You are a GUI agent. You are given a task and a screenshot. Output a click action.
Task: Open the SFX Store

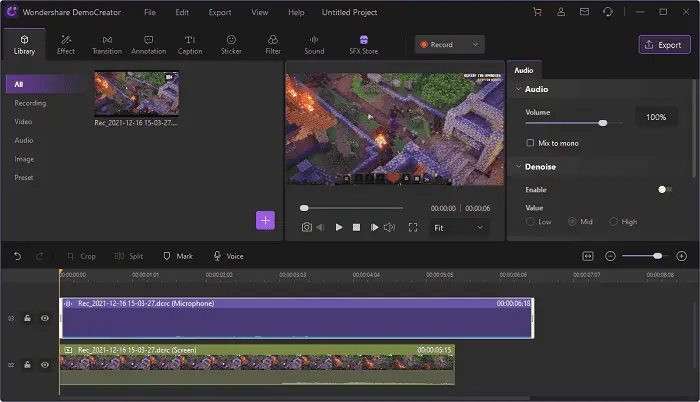(x=364, y=45)
